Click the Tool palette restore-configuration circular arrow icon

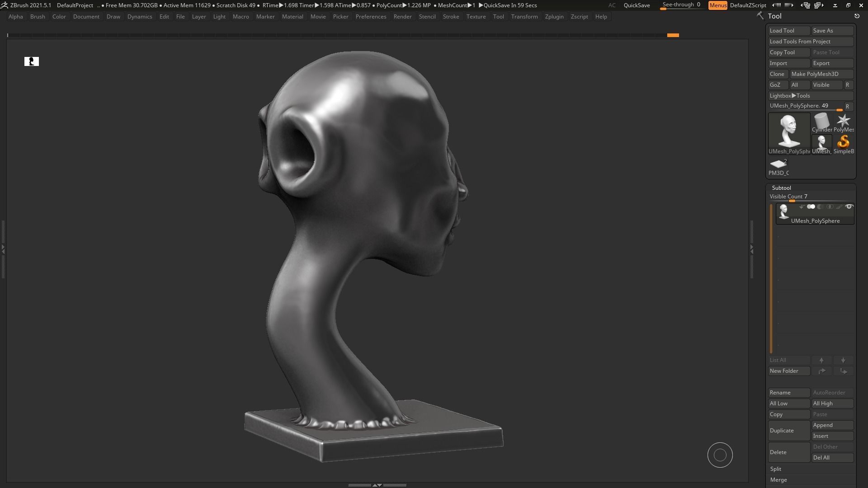click(x=857, y=16)
